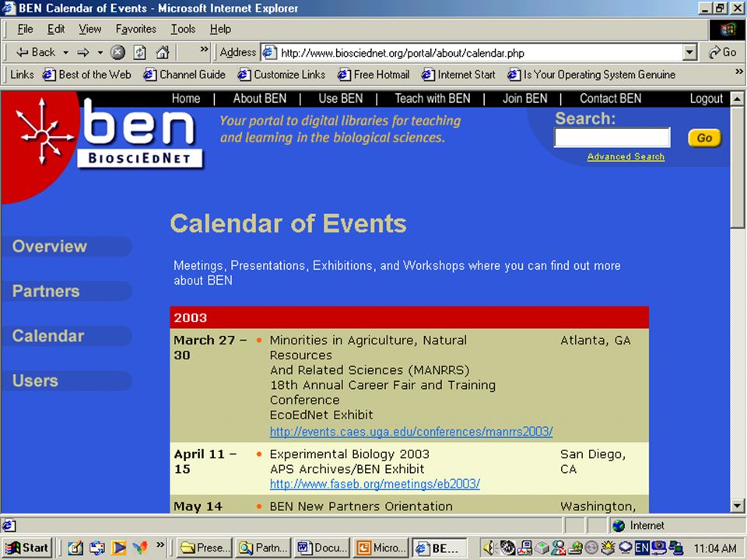Click the Go button beside the address bar
The height and width of the screenshot is (560, 747).
[x=723, y=52]
